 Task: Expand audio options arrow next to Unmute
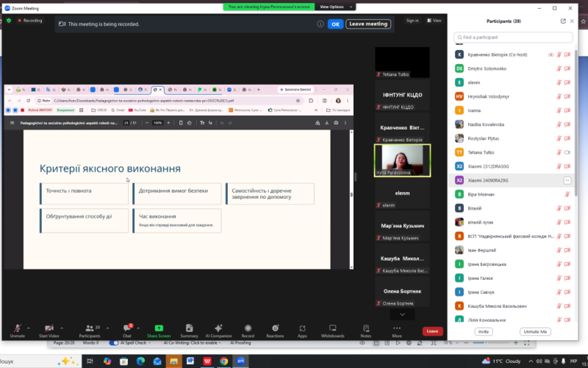pyautogui.click(x=29, y=328)
